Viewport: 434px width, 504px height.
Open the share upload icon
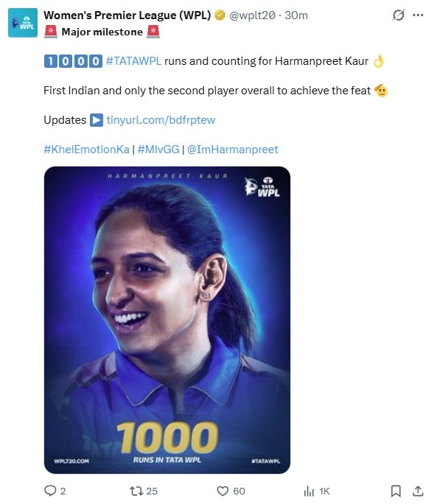pos(418,491)
